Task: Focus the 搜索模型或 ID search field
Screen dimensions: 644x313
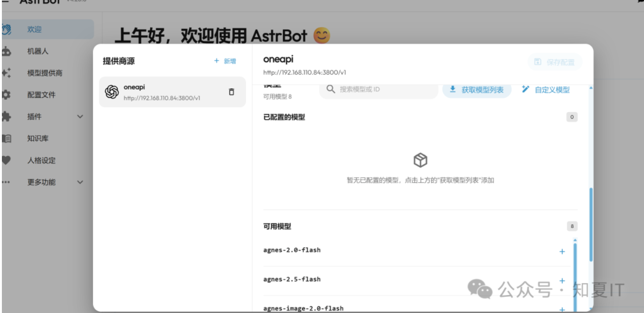Action: click(379, 90)
